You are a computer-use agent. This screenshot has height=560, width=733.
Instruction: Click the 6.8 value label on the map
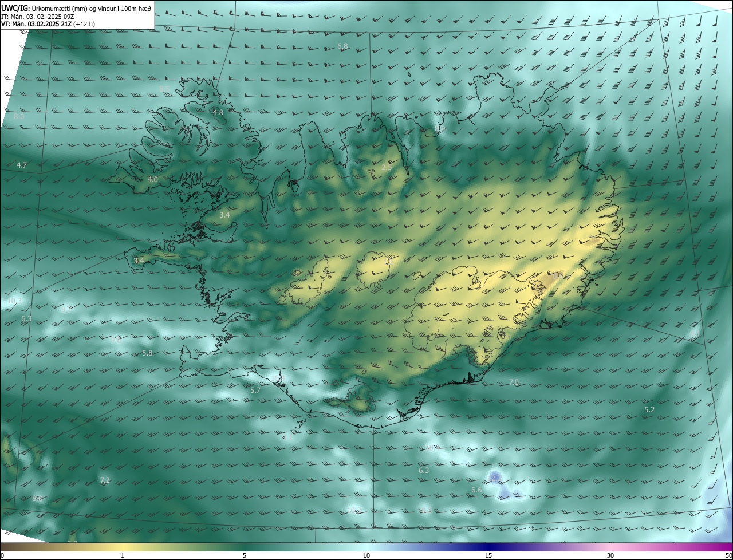pos(343,46)
